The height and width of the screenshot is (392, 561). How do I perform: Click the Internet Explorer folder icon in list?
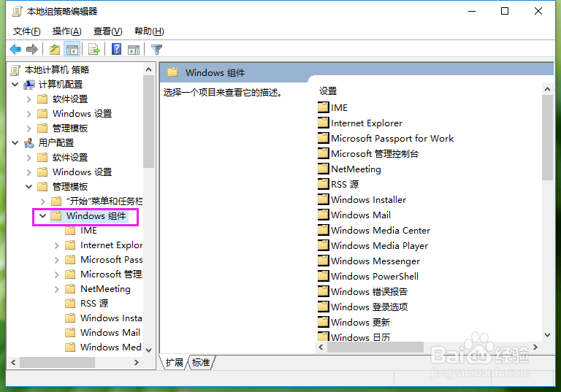323,123
